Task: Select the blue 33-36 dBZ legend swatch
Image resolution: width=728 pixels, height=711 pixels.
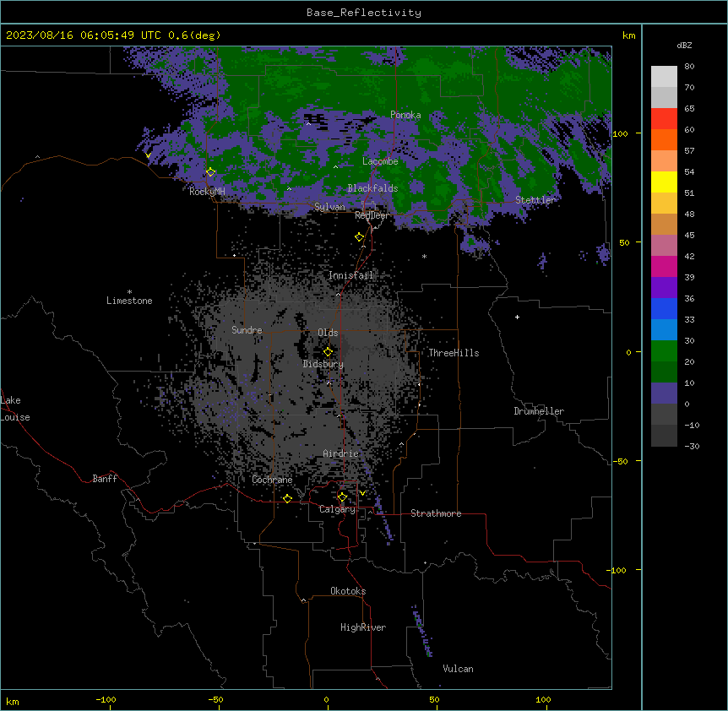Action: click(664, 308)
